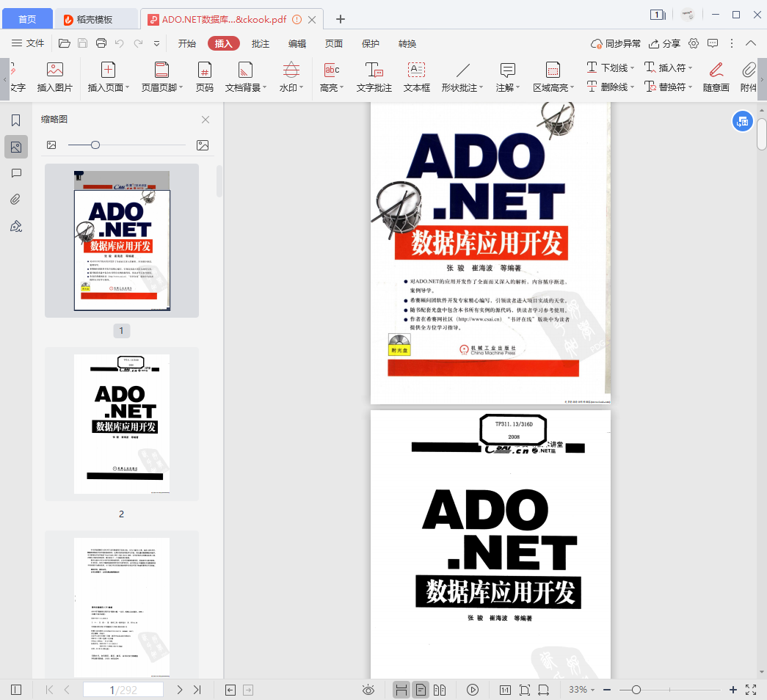Go to next page using bottom arrow

(x=180, y=690)
